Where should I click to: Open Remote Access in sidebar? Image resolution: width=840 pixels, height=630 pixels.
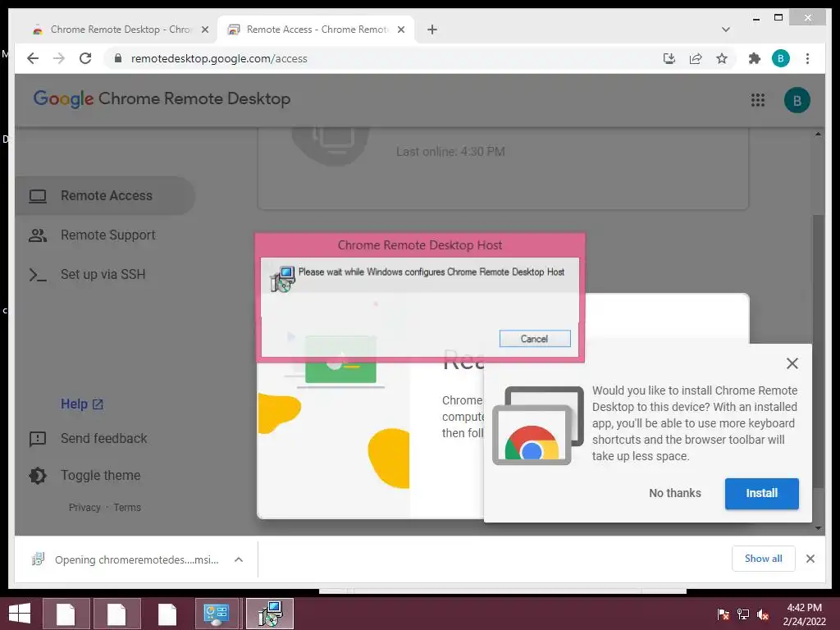coord(105,195)
